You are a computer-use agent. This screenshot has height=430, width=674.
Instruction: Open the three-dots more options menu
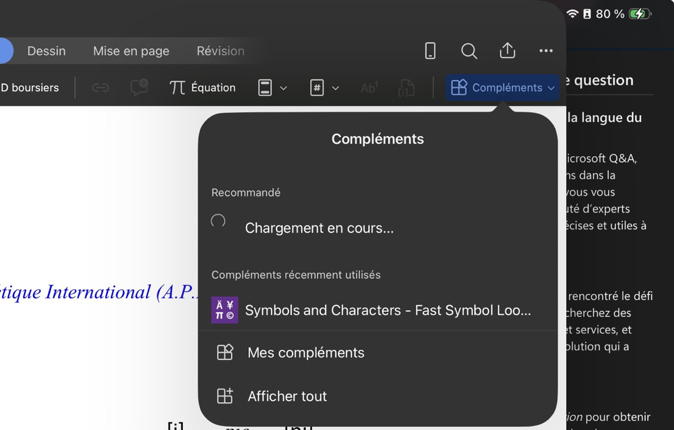(546, 51)
